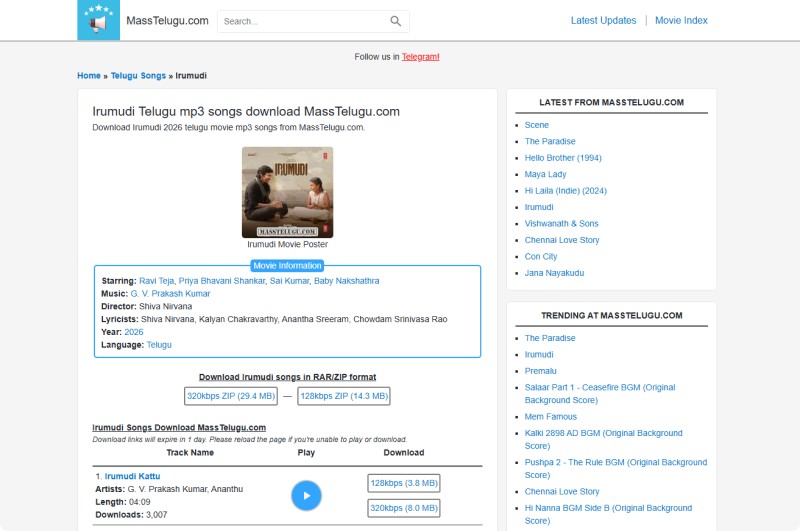Viewport: 800px width, 531px height.
Task: Download the 320kbps ZIP (29.4 MB)
Action: pos(231,396)
